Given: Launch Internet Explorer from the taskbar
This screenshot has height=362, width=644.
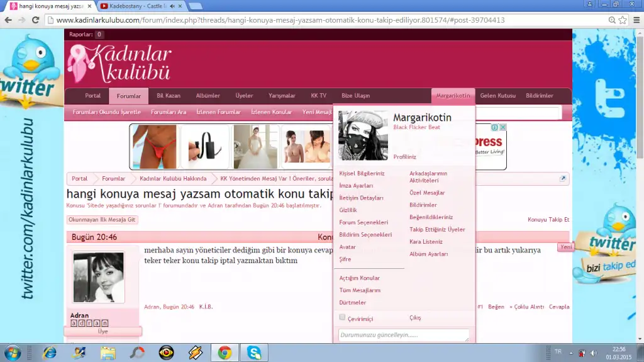Looking at the screenshot, I should (50, 353).
